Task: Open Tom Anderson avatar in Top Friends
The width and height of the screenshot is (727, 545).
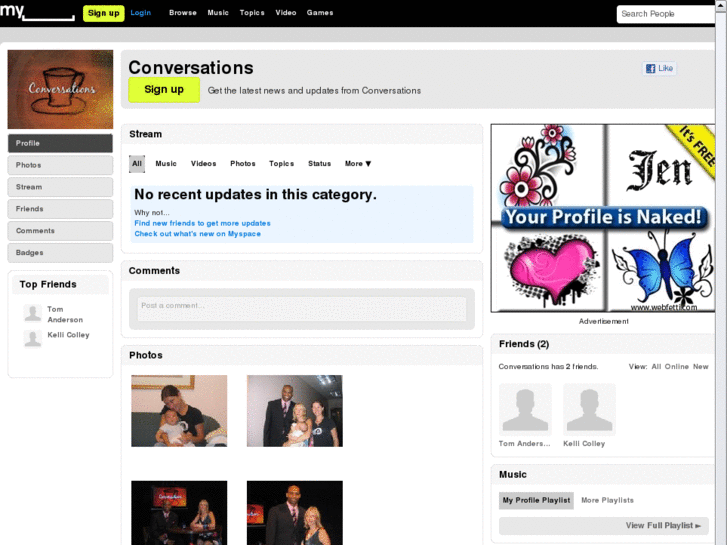Action: [32, 313]
